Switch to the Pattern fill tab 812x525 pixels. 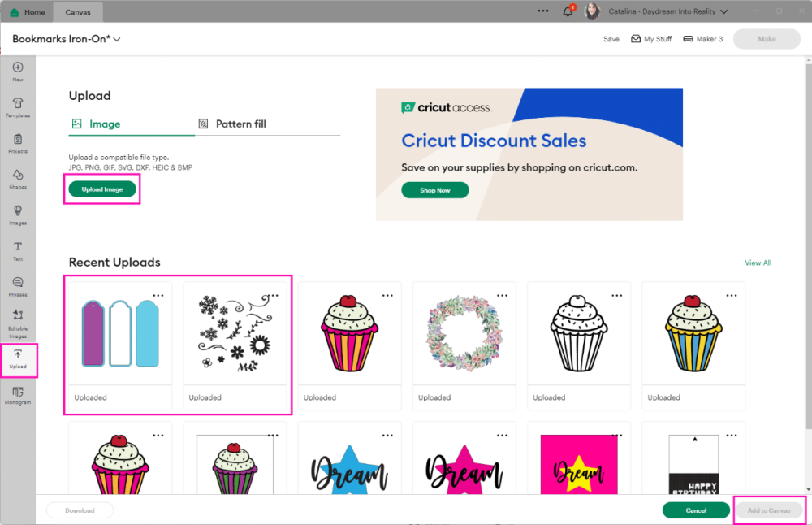click(240, 124)
